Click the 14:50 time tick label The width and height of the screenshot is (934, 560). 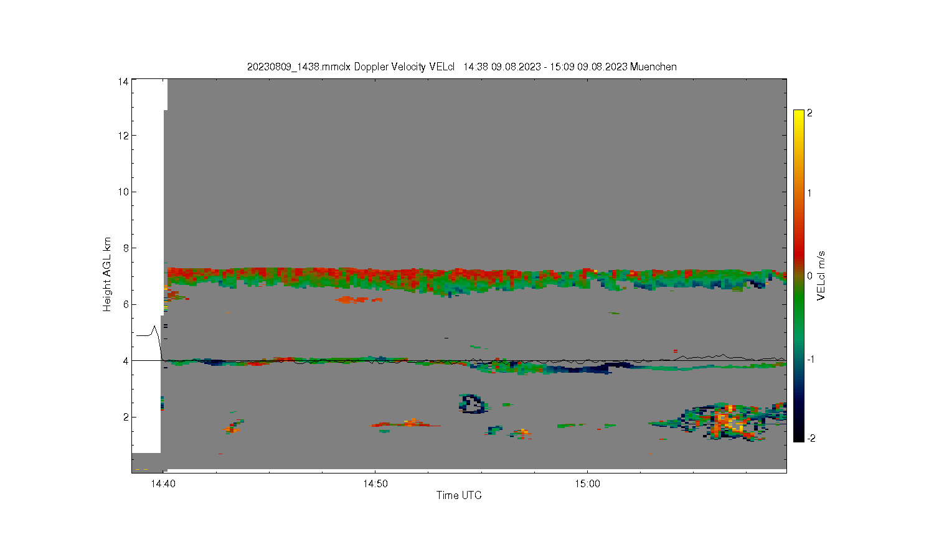[x=374, y=484]
